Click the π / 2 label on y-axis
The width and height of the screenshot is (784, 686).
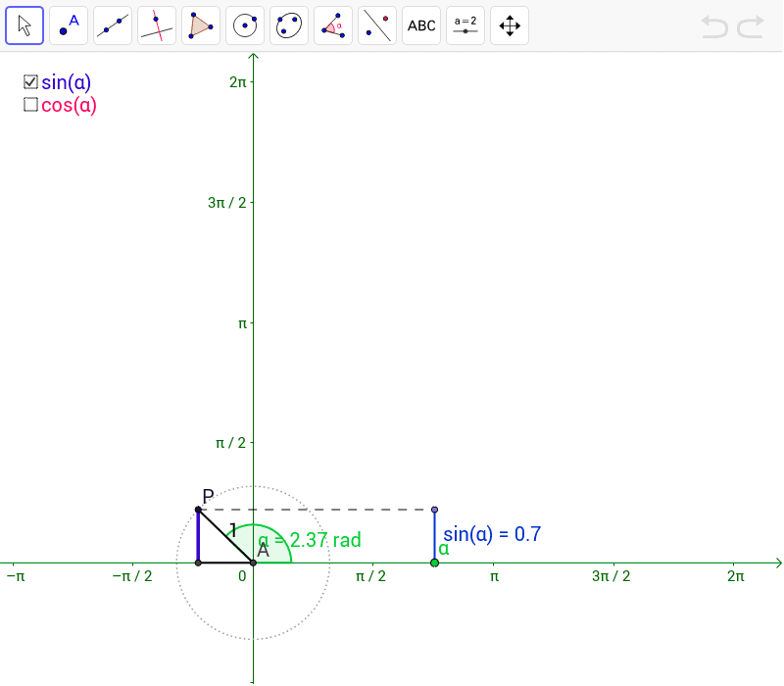(x=230, y=443)
